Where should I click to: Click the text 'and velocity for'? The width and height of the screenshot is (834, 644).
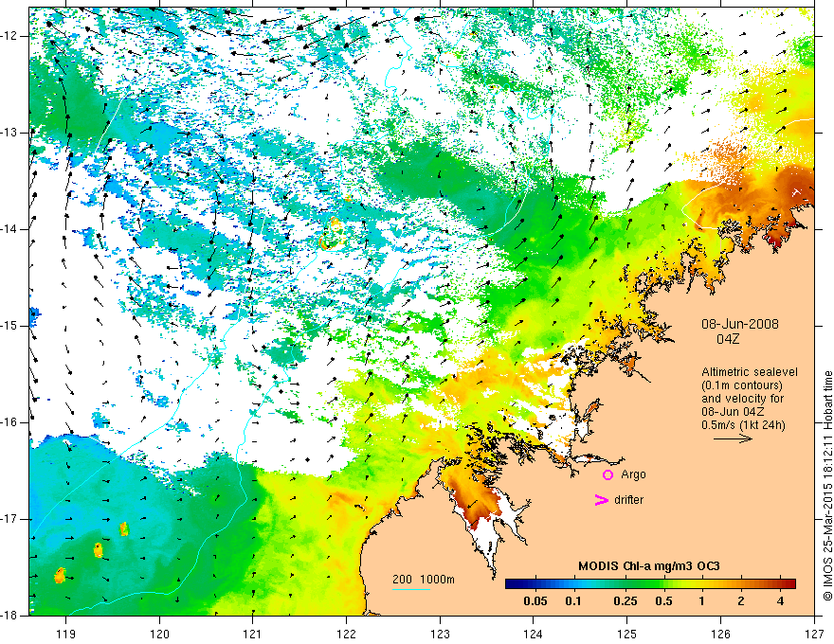click(742, 399)
